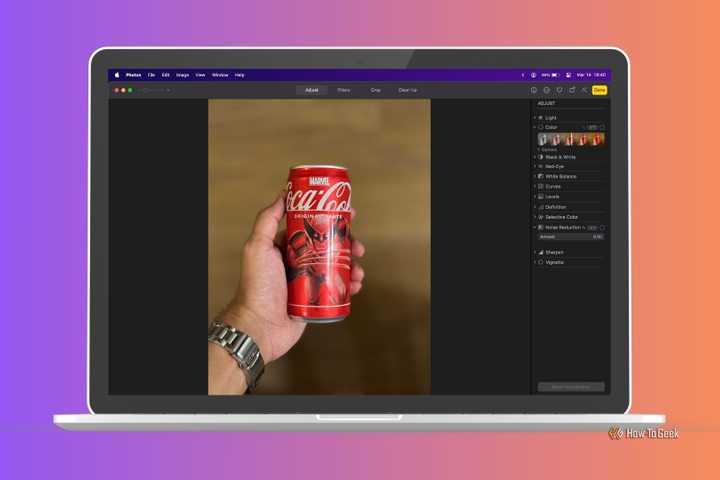
Task: Collapse the Noise Reduction section
Action: tap(535, 227)
